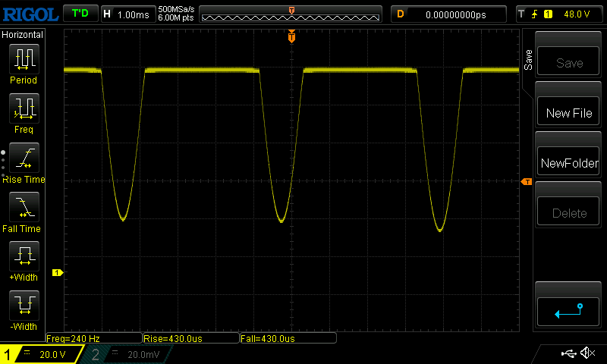The image size is (607, 364).
Task: Click the muted speaker icon
Action: (x=587, y=353)
